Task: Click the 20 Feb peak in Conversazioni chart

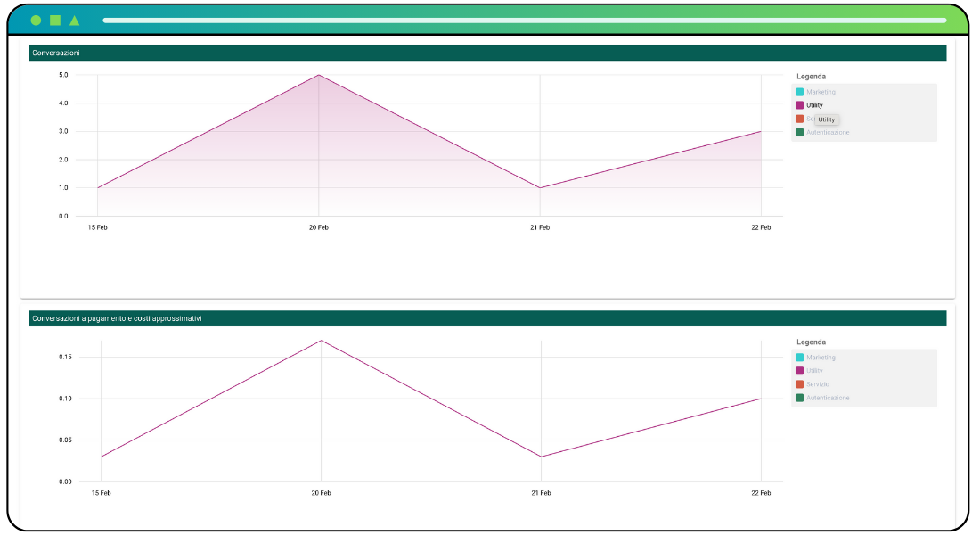Action: [319, 75]
